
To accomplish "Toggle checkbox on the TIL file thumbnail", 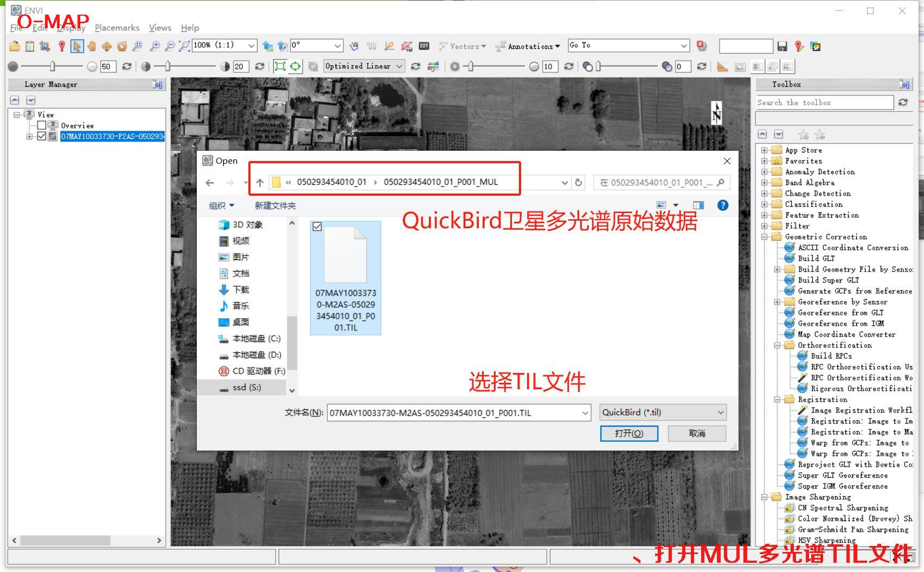I will tap(317, 227).
